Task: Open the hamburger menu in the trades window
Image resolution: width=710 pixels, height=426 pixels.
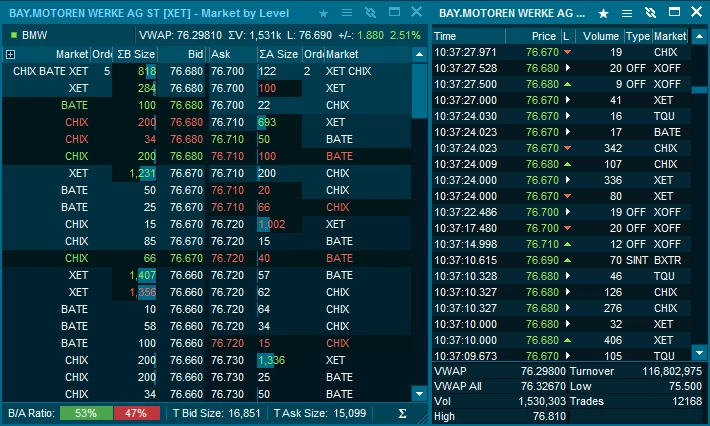Action: coord(627,13)
